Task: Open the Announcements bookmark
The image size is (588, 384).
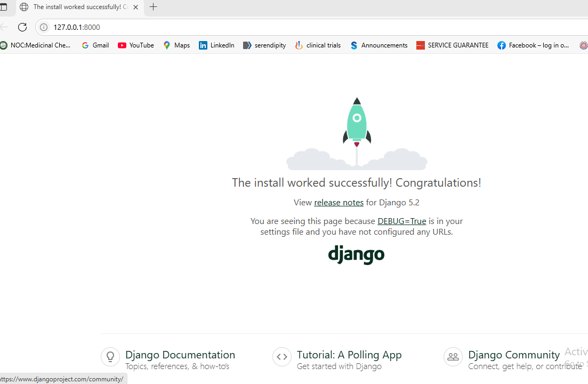Action: 378,45
